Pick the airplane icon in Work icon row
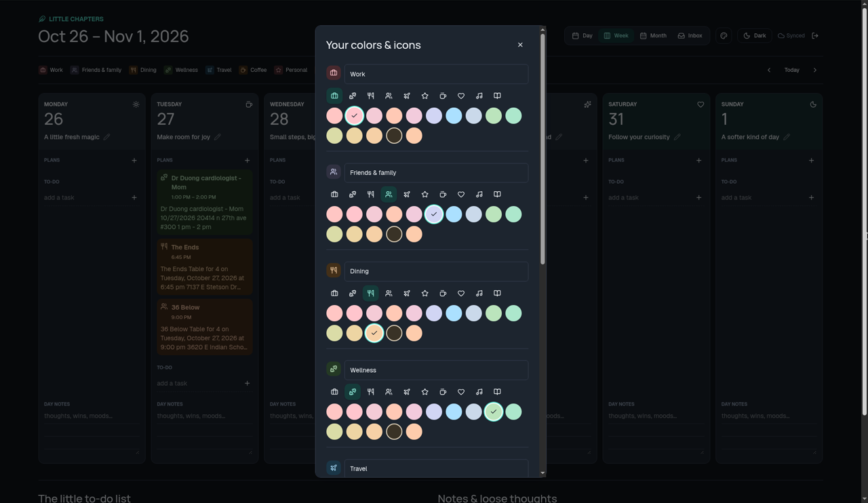Viewport: 868px width, 503px height. point(407,96)
